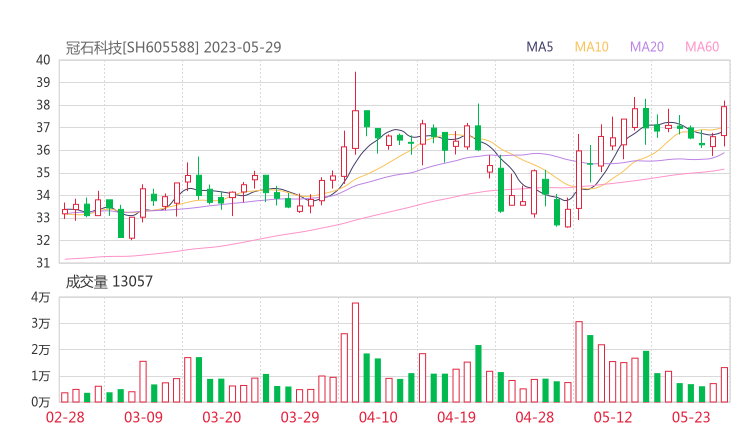Click the 37 price axis label
The width and height of the screenshot is (740, 440).
click(x=43, y=127)
